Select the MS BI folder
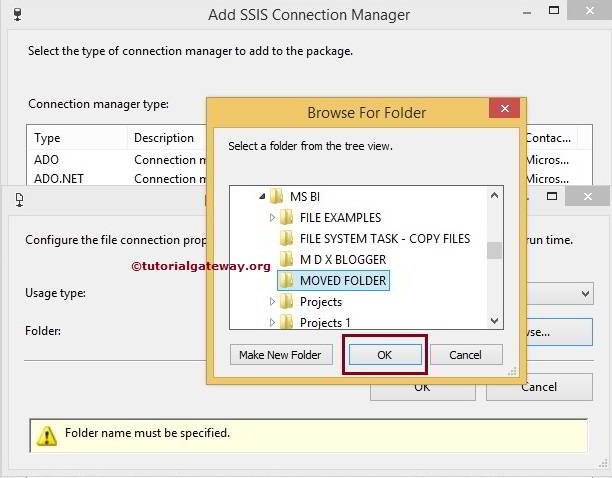The width and height of the screenshot is (612, 478). [305, 197]
